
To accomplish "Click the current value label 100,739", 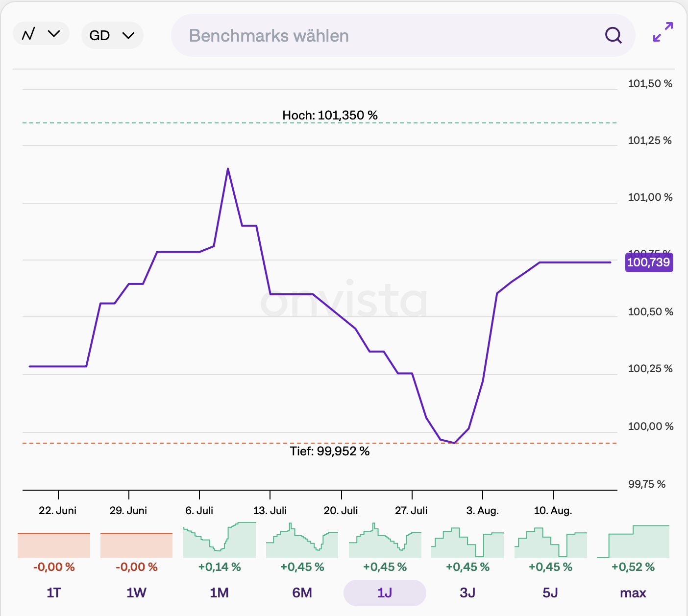I will [x=649, y=262].
